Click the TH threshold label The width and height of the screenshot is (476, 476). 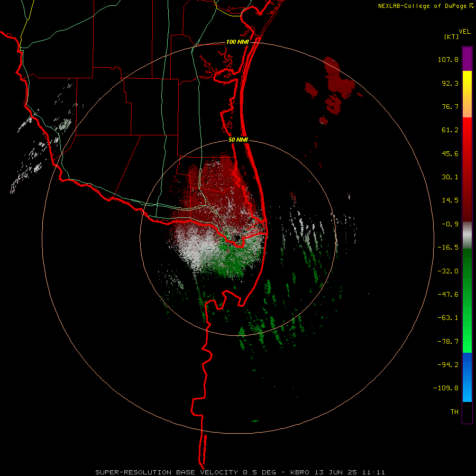coord(454,411)
